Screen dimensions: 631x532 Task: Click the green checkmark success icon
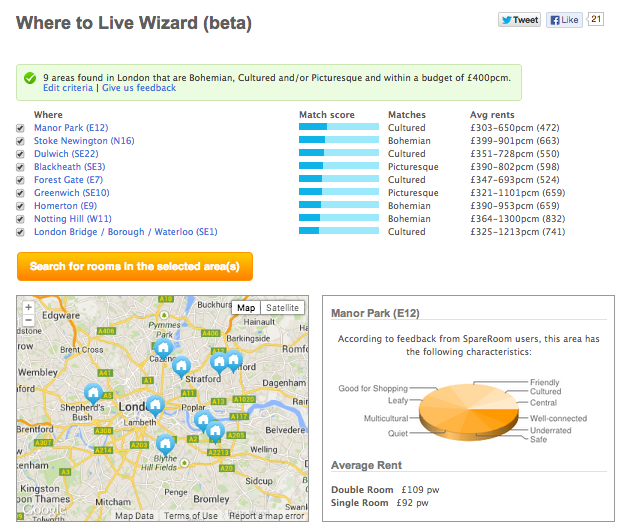tap(30, 78)
